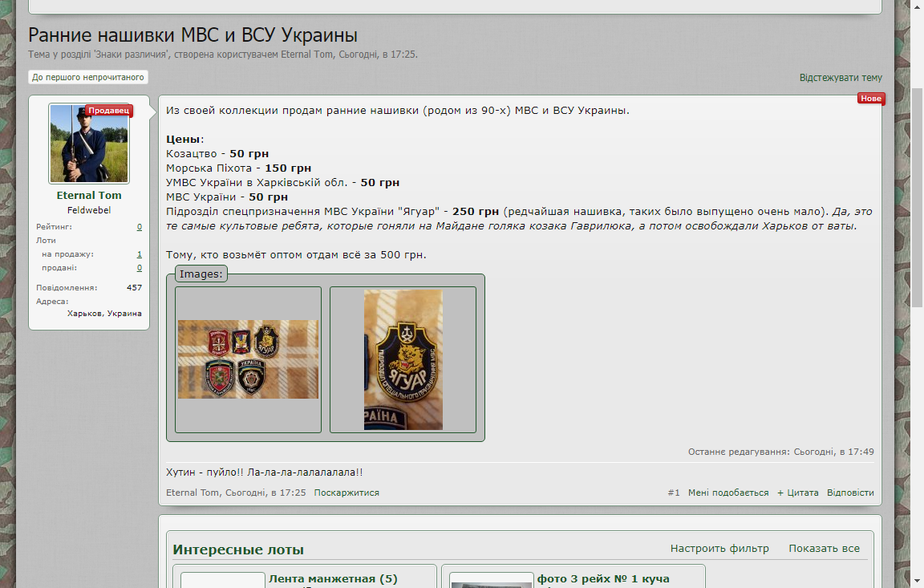Click the 'Останнє редагування' timestamp text
924x588 pixels.
pos(780,452)
